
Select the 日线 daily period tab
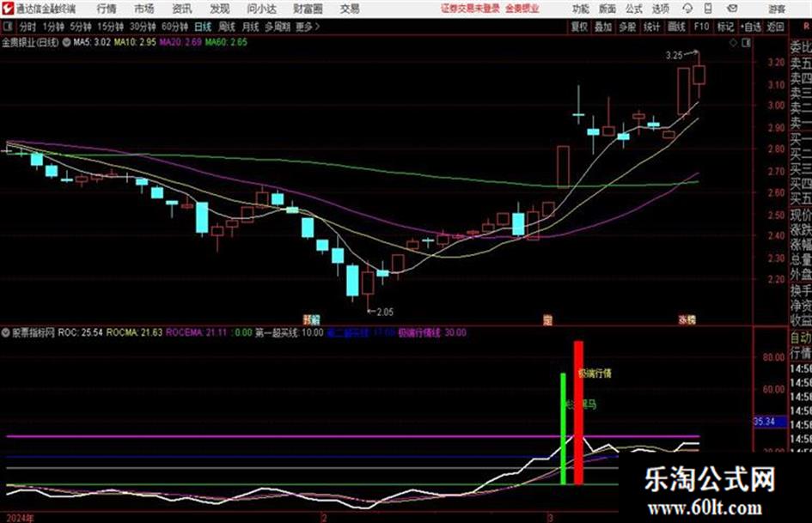click(203, 27)
